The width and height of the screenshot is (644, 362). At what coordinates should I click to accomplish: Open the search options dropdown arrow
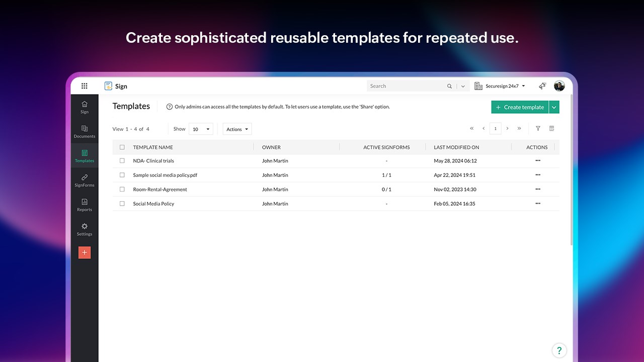coord(463,86)
